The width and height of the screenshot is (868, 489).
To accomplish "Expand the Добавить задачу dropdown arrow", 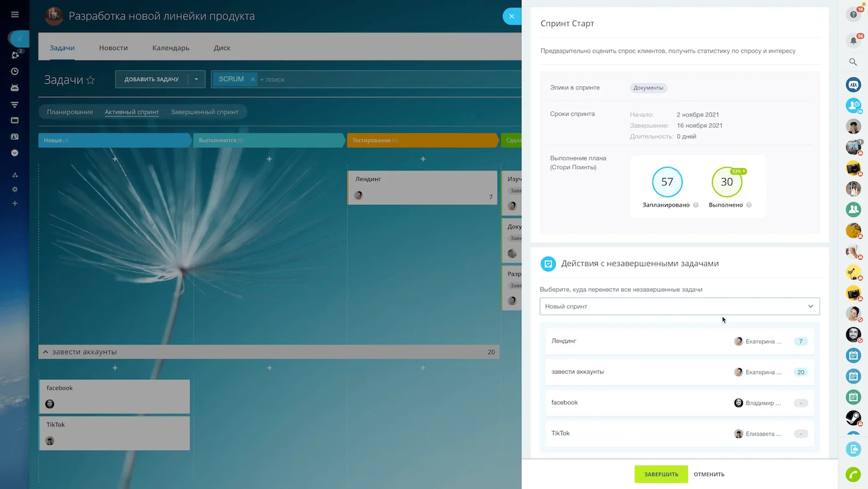I will [x=196, y=79].
